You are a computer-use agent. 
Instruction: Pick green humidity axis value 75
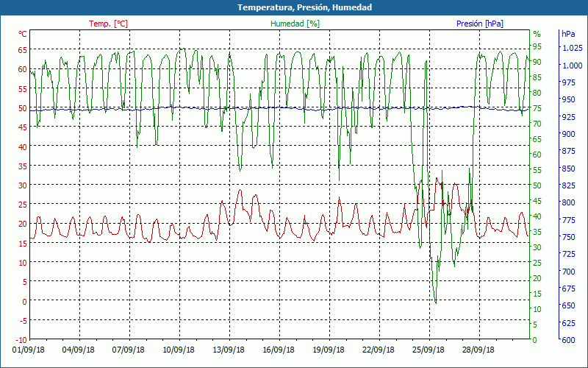[x=537, y=108]
